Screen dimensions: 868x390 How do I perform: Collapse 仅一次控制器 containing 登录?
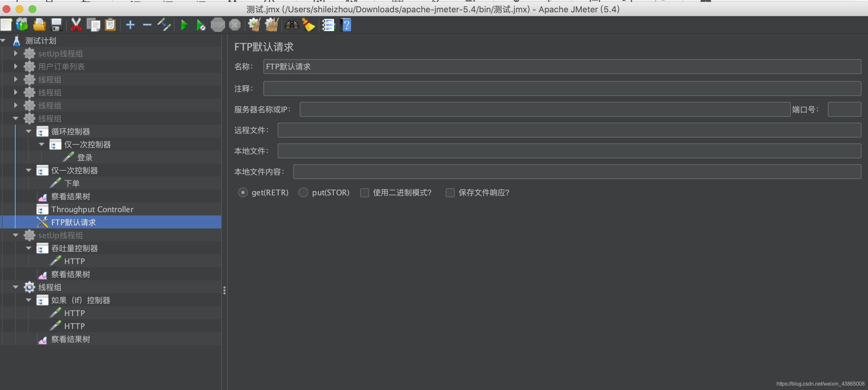click(42, 144)
